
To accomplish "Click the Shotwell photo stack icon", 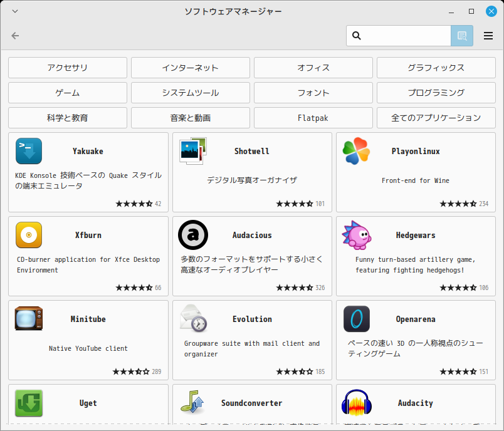I will click(193, 151).
